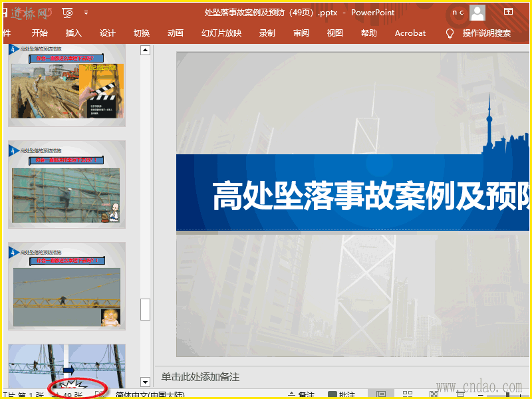Go to the 切换 tab
Screen dimensions: 532x399
click(142, 33)
